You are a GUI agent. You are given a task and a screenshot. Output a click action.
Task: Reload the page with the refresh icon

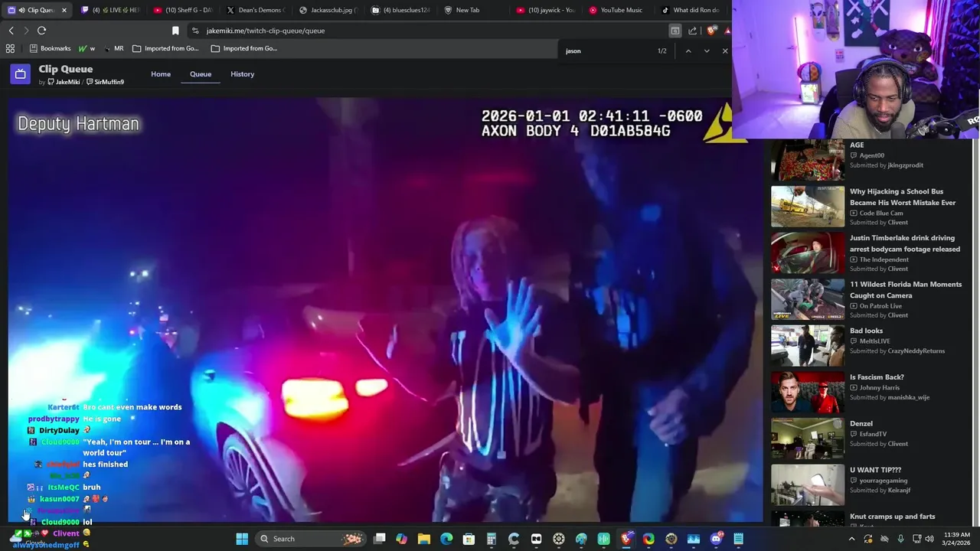(41, 31)
